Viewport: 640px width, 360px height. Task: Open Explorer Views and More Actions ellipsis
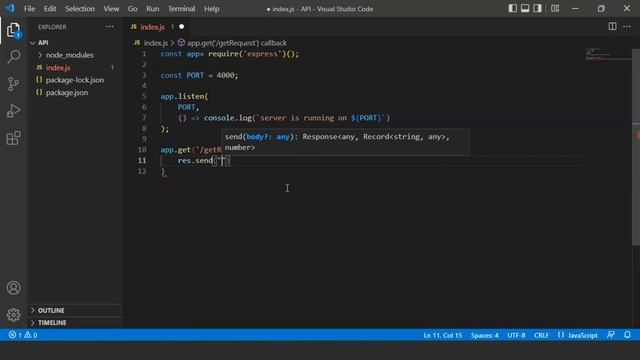click(x=110, y=27)
